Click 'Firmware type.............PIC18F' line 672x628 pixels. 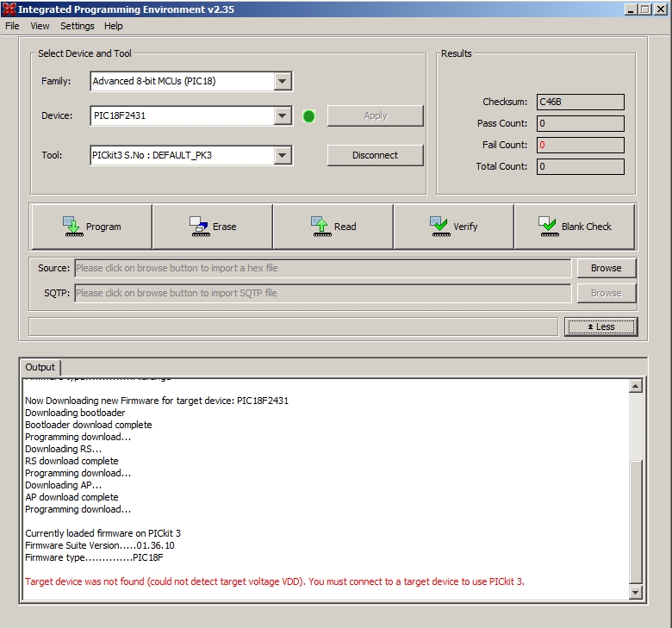tap(94, 557)
